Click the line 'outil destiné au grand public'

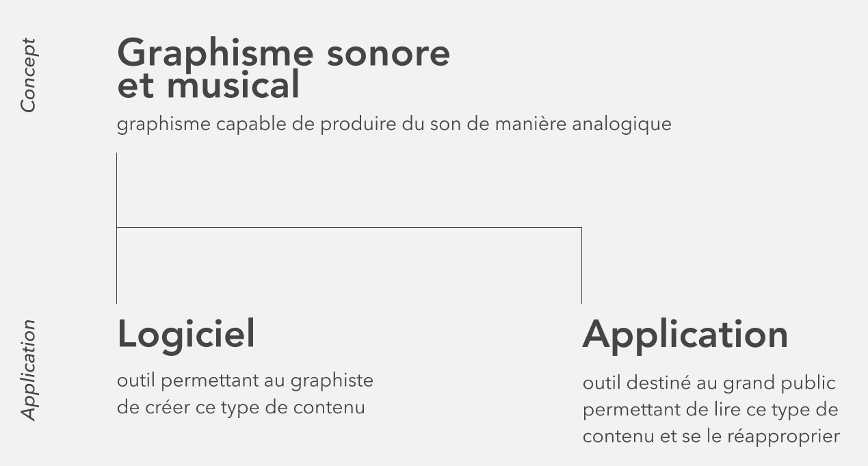coord(709,383)
